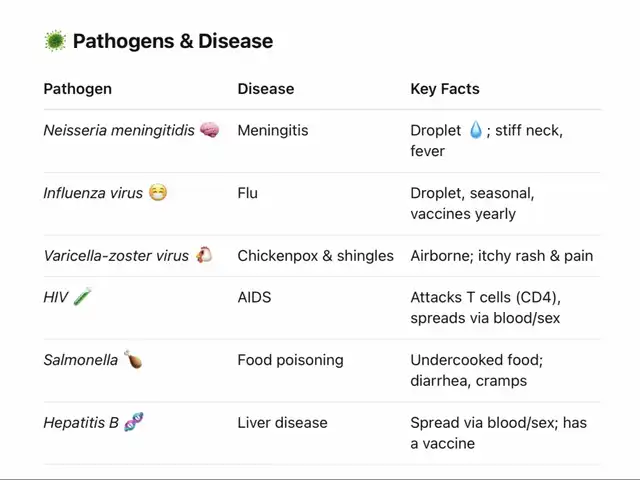Click the Attacks T cells (CD4) text
Screen dimensions: 640x480
click(486, 298)
